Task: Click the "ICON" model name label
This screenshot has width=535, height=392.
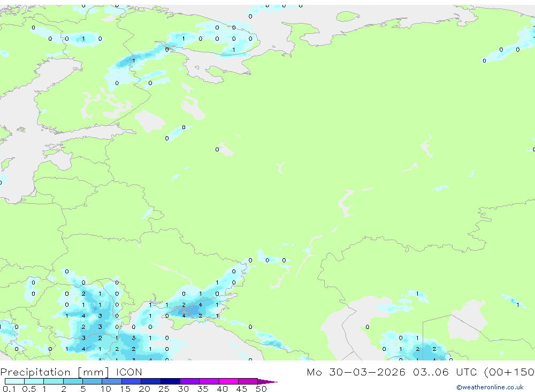Action: [x=129, y=372]
